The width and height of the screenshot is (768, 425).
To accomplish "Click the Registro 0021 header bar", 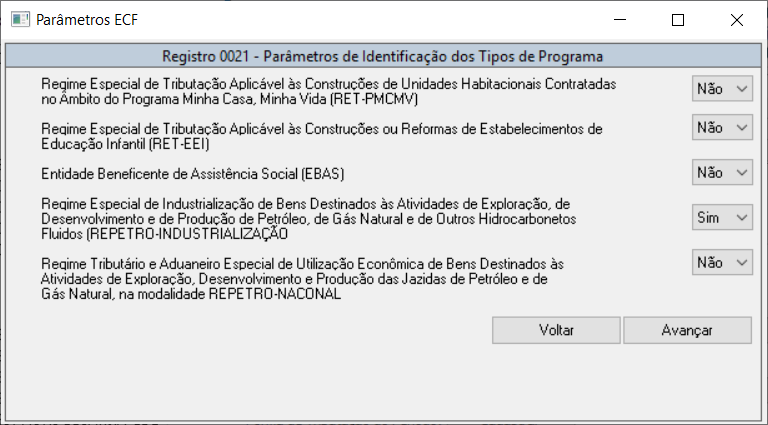I will pos(383,56).
